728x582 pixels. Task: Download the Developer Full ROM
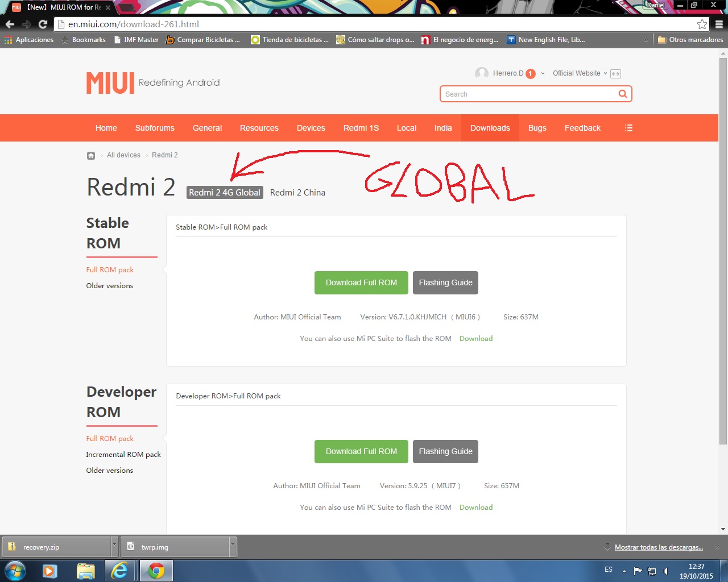(361, 451)
